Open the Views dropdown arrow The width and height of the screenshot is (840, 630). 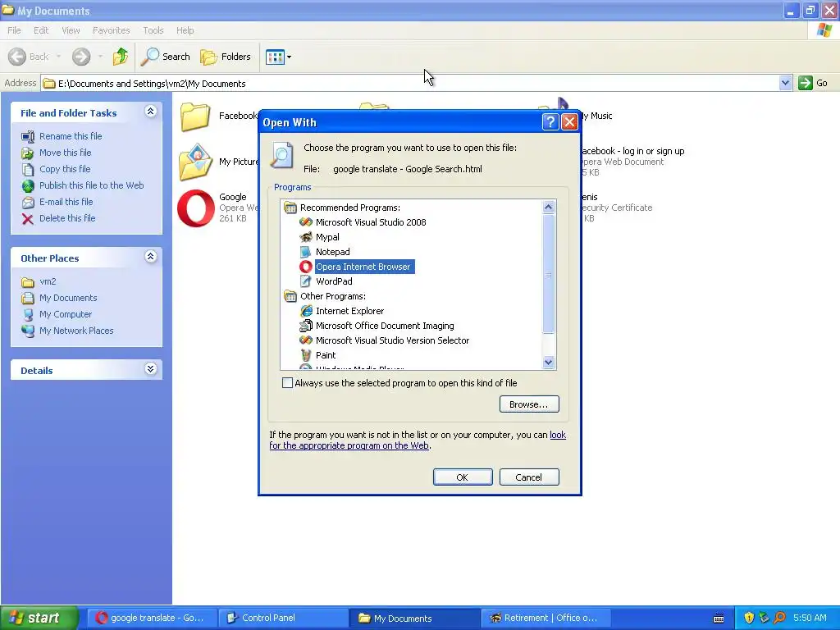point(290,57)
